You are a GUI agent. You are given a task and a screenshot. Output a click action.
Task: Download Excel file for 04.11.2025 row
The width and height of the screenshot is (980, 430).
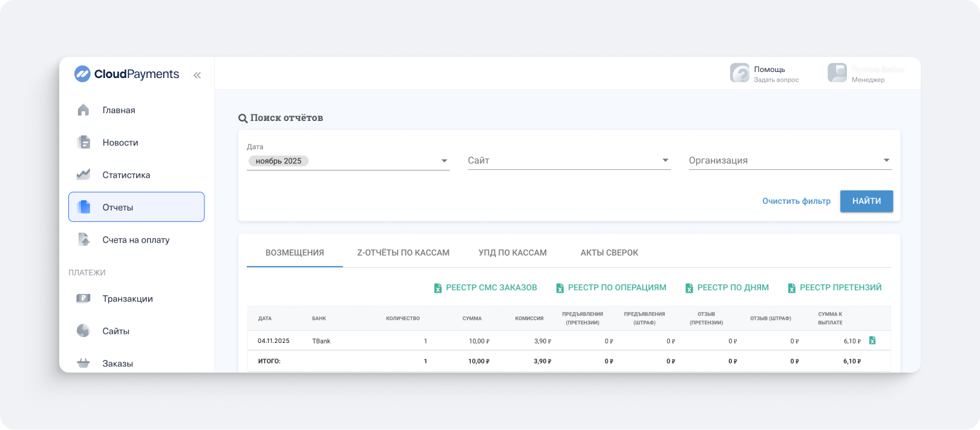click(x=872, y=340)
